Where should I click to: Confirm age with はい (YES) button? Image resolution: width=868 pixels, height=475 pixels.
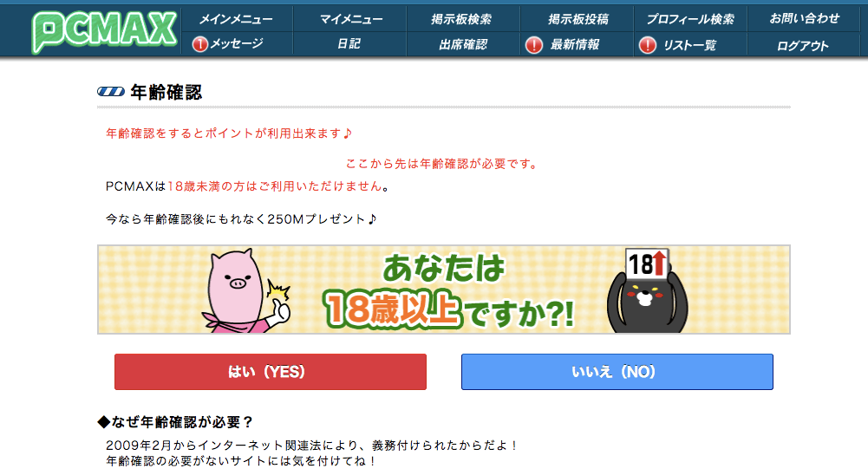pos(271,372)
